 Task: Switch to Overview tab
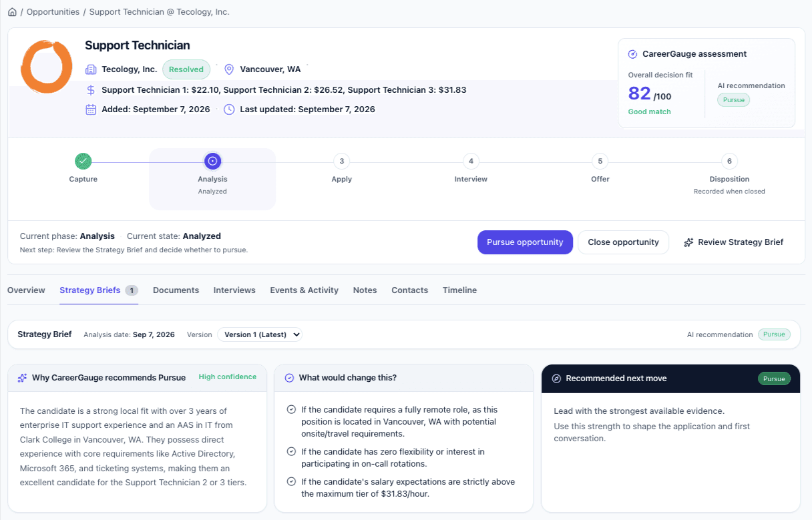pyautogui.click(x=26, y=290)
